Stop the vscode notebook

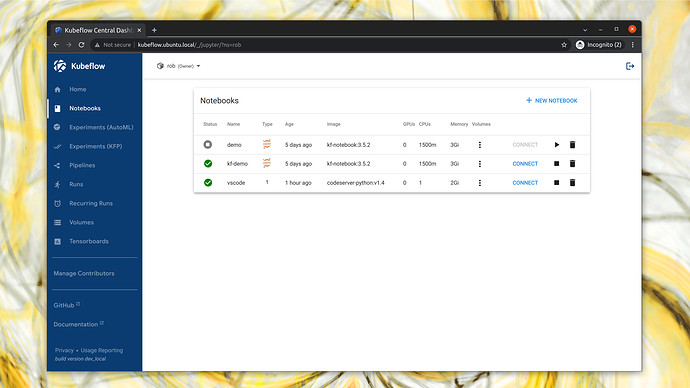[557, 183]
